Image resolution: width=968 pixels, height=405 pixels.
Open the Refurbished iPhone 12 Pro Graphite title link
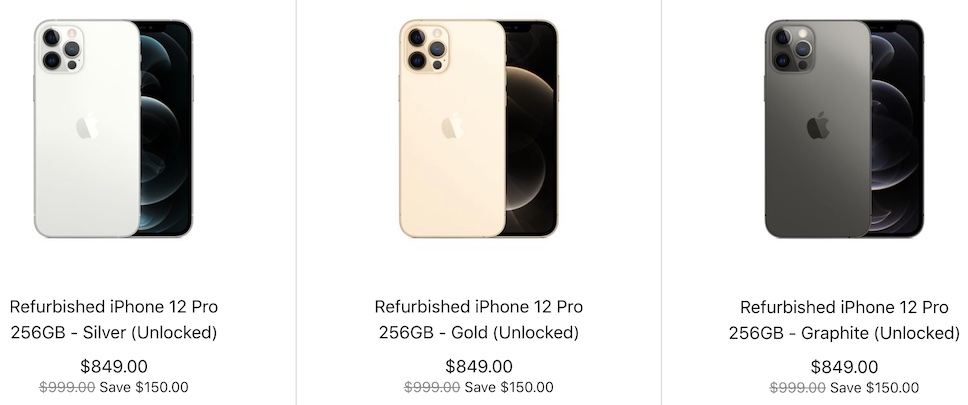(844, 320)
